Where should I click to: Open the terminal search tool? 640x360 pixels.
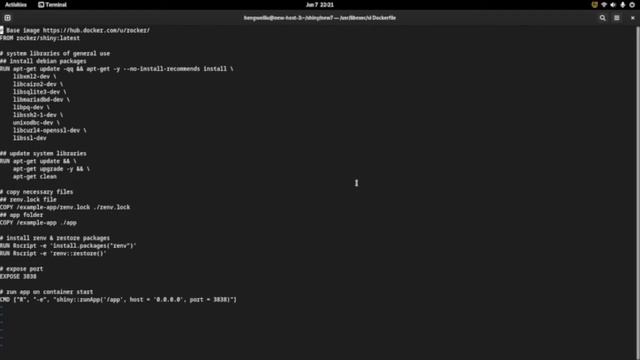[602, 18]
